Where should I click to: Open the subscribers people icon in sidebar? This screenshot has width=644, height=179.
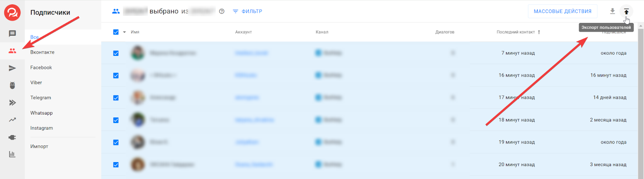[x=12, y=51]
